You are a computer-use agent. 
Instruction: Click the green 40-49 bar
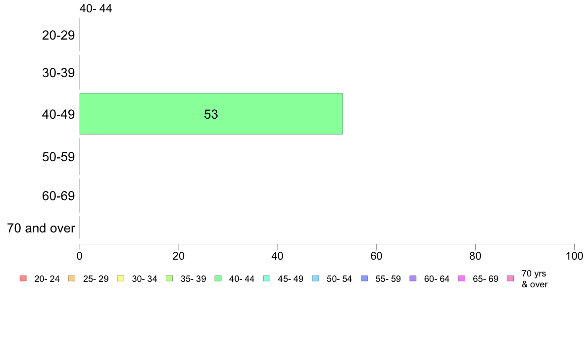(x=211, y=114)
